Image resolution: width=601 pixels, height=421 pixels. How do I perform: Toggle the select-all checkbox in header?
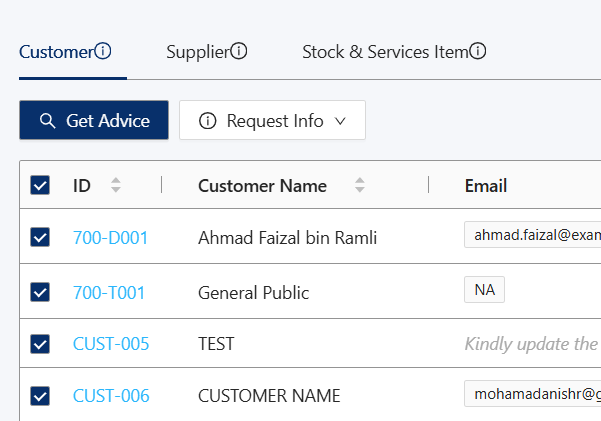click(x=40, y=185)
